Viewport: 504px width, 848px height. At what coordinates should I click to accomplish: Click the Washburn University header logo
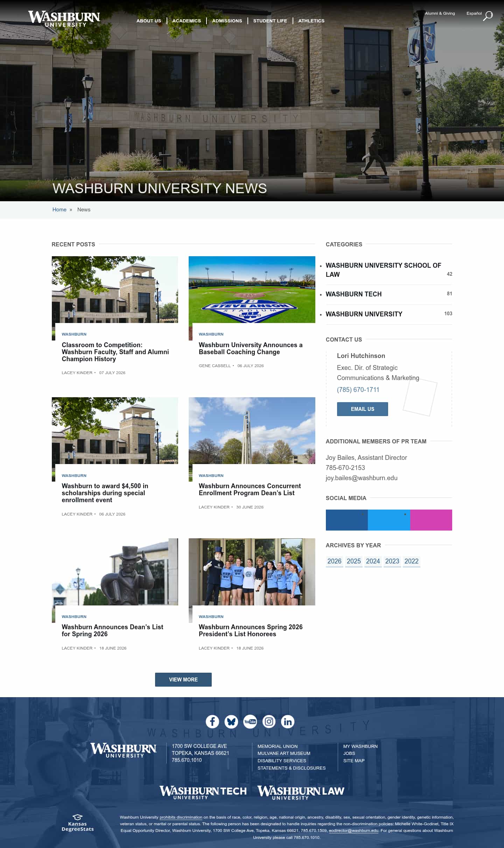[64, 19]
